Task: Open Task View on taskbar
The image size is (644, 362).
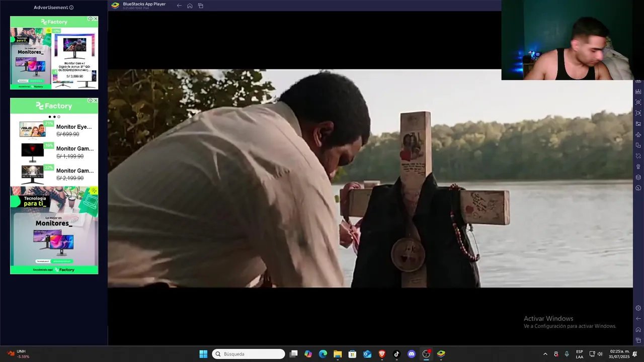Action: pos(294,354)
